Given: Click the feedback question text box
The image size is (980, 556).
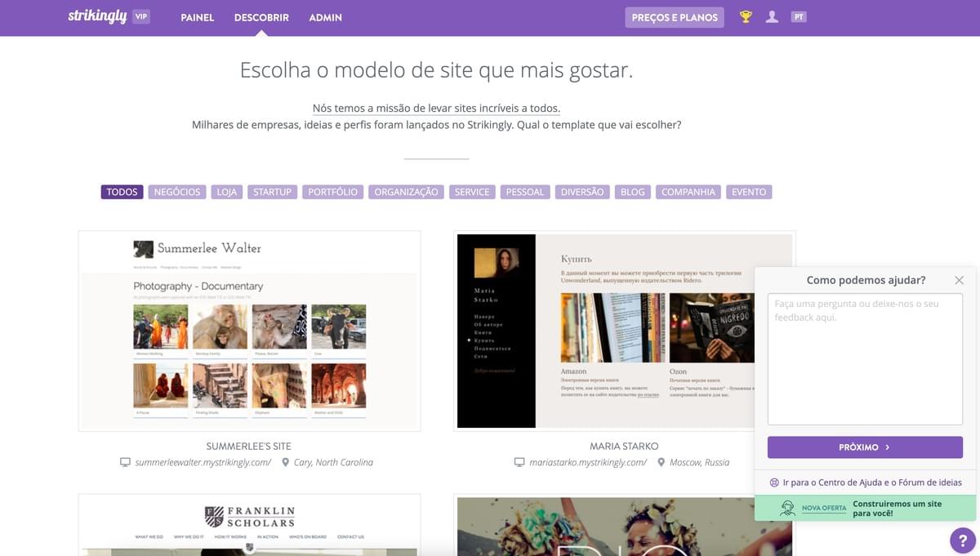Looking at the screenshot, I should pyautogui.click(x=865, y=359).
